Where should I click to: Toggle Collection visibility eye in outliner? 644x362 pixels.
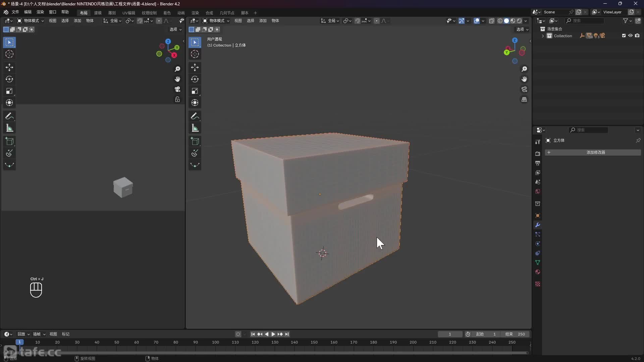(x=630, y=36)
